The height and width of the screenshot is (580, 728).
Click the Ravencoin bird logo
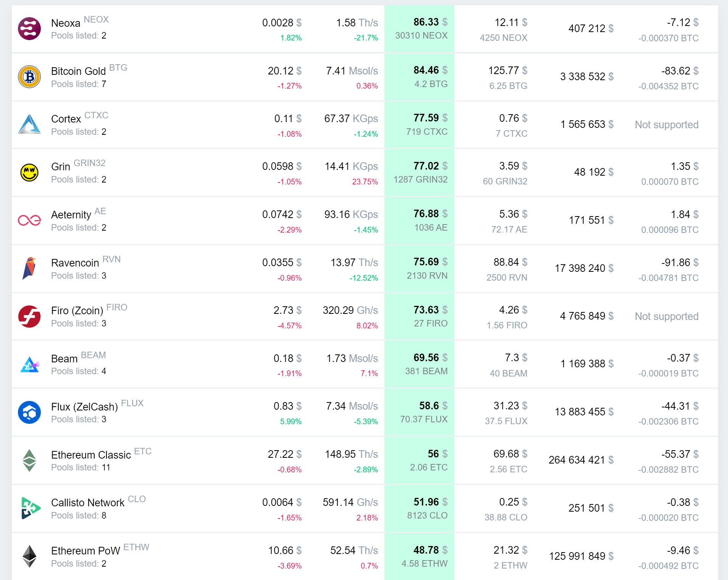[29, 268]
